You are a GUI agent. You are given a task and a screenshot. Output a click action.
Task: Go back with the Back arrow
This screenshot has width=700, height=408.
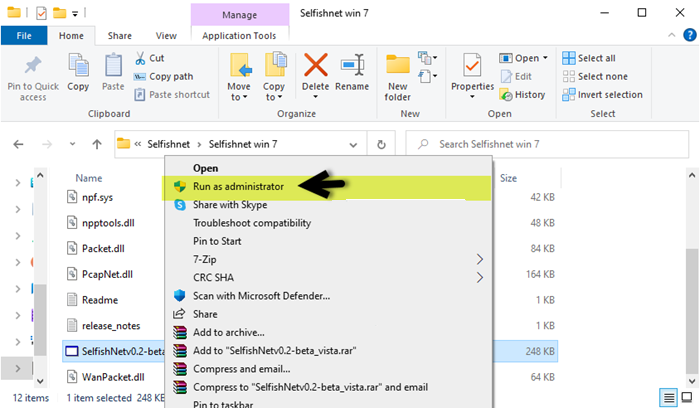(18, 144)
